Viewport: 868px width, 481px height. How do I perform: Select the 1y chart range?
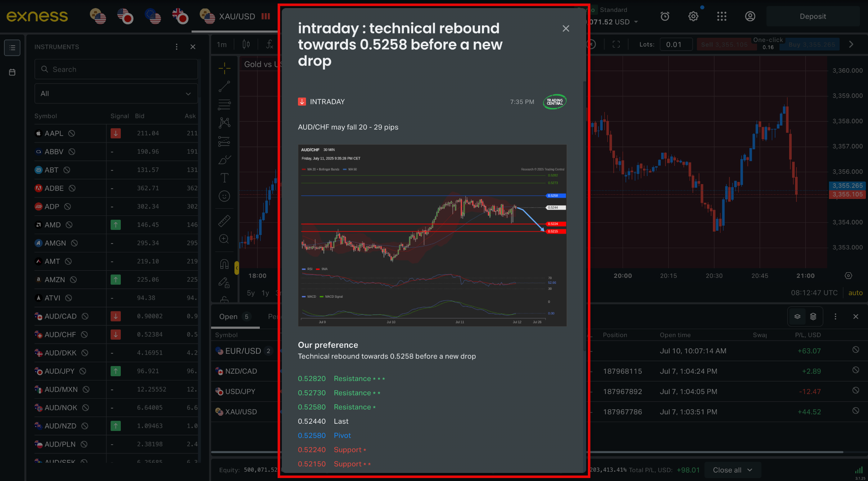265,293
